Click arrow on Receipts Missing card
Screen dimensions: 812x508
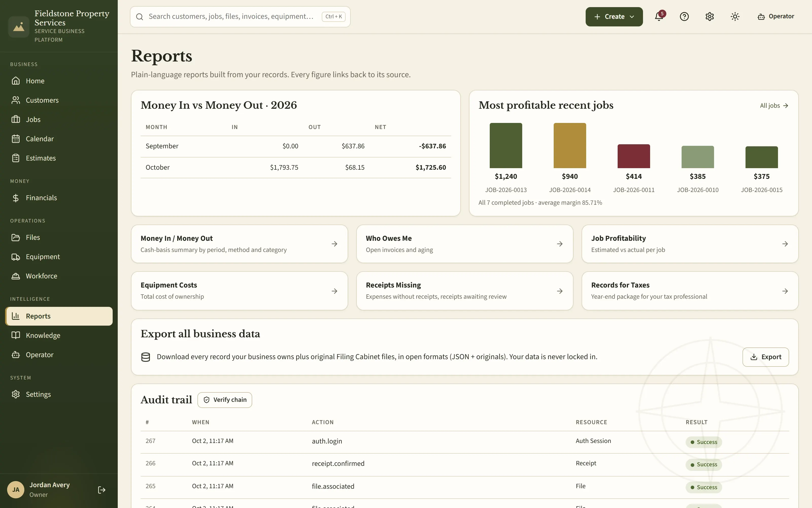click(x=560, y=291)
